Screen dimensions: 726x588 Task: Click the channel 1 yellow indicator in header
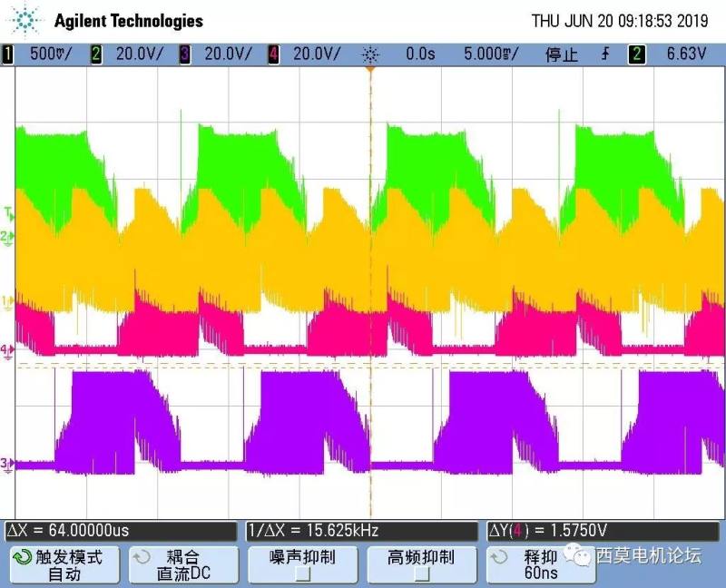pos(8,54)
